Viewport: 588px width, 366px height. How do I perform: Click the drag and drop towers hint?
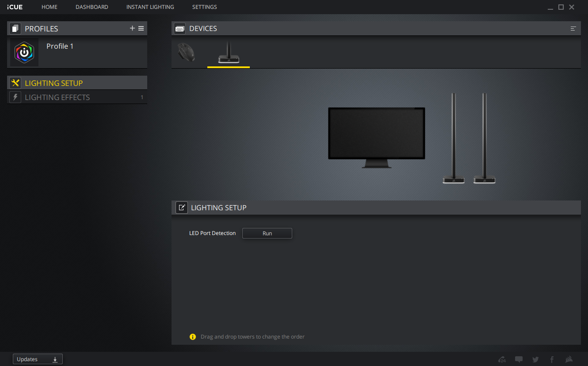[x=252, y=337]
